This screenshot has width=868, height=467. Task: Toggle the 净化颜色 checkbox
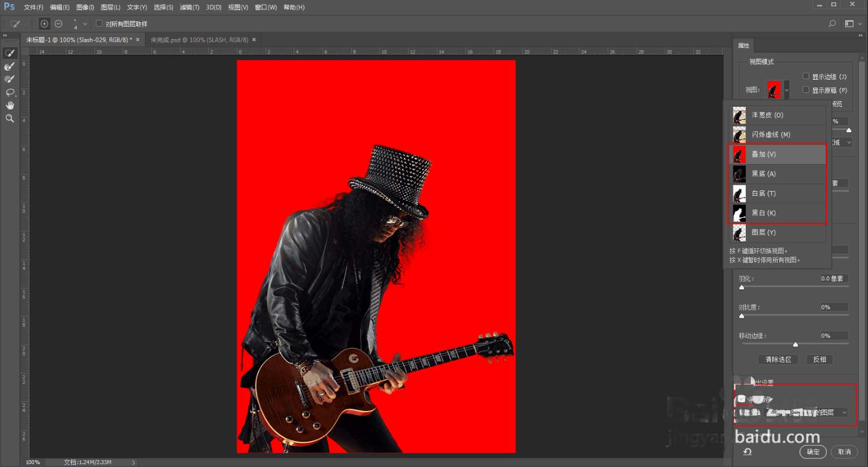[741, 399]
